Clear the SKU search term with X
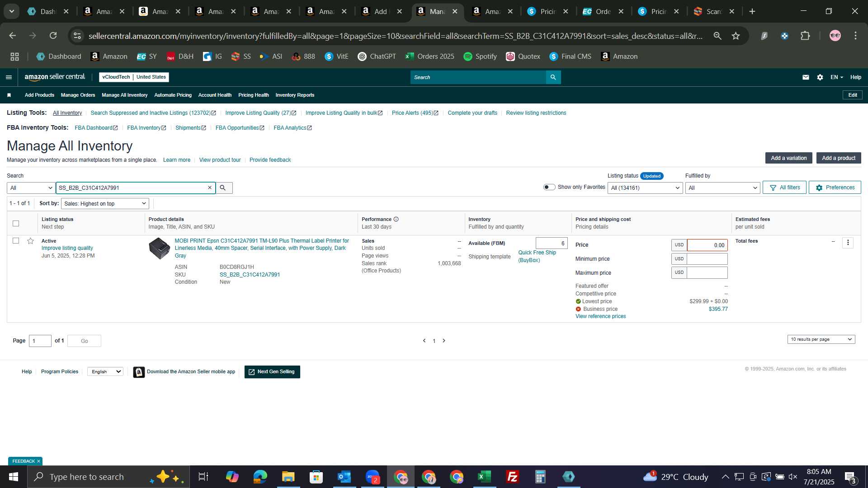Image resolution: width=868 pixels, height=488 pixels. pos(210,188)
